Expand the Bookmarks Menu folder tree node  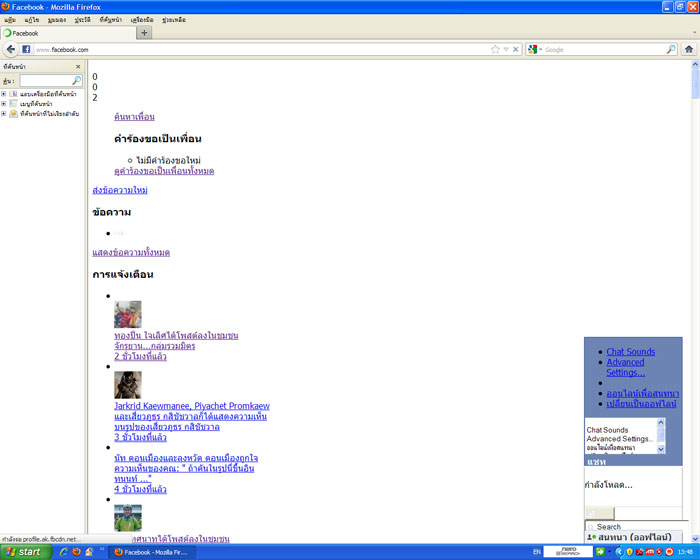[x=4, y=104]
